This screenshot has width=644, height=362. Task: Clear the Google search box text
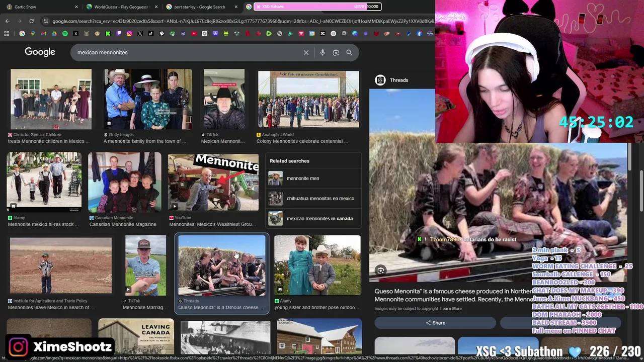click(306, 52)
